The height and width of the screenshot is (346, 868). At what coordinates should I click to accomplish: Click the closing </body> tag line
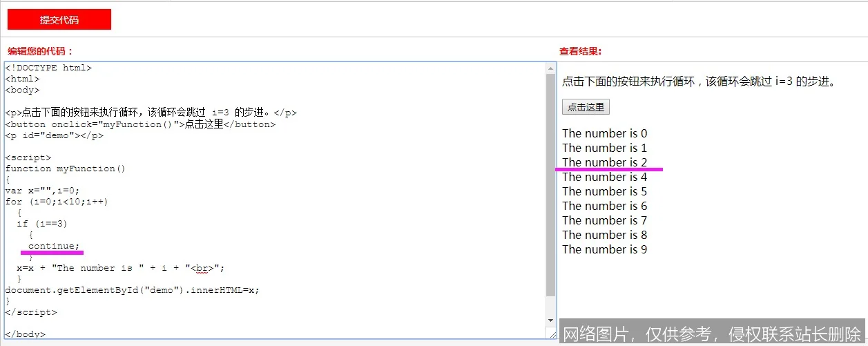click(x=25, y=334)
